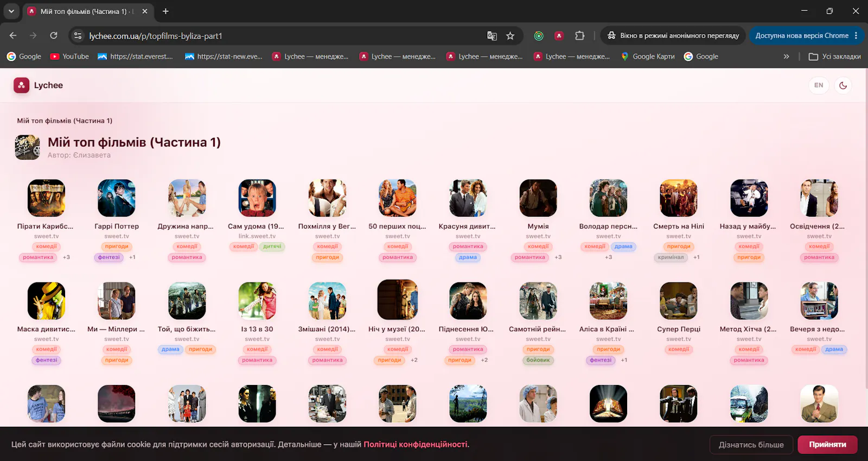The width and height of the screenshot is (868, 461).
Task: Accept cookies with Прийняти button
Action: tap(828, 445)
